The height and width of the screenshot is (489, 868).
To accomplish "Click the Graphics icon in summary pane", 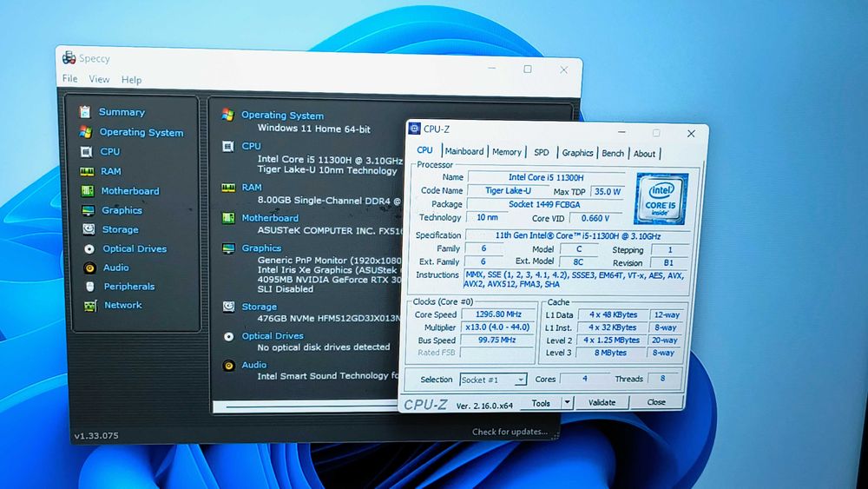I will point(228,248).
